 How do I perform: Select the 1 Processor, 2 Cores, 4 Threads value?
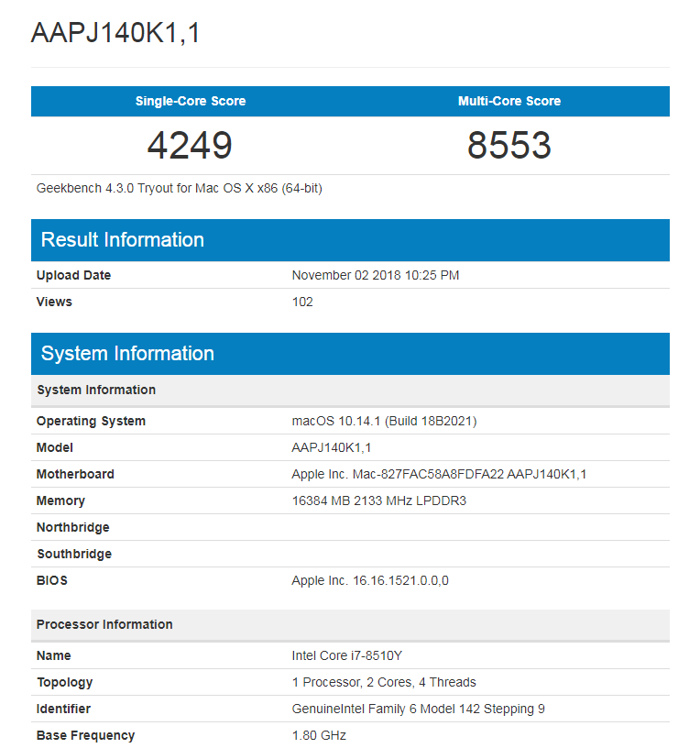[384, 683]
